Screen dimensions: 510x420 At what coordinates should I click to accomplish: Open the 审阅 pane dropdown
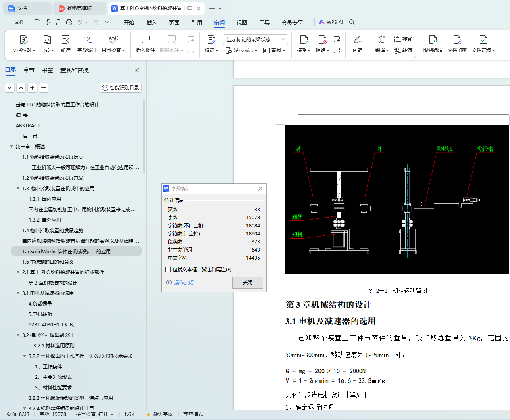coord(274,50)
